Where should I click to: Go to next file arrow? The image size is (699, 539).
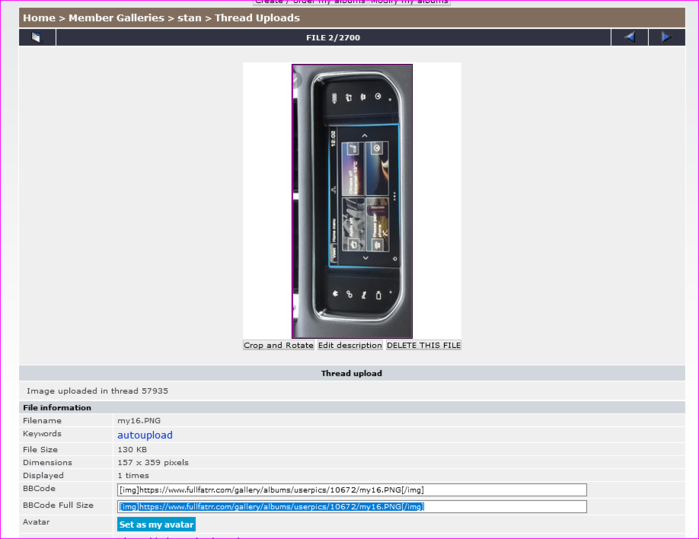[x=666, y=37]
